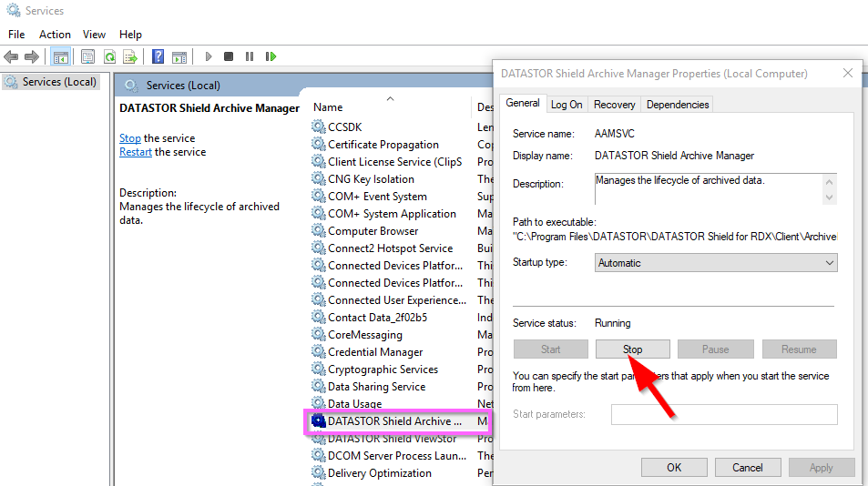
Task: Select the COM+ System Application service
Action: tap(392, 213)
